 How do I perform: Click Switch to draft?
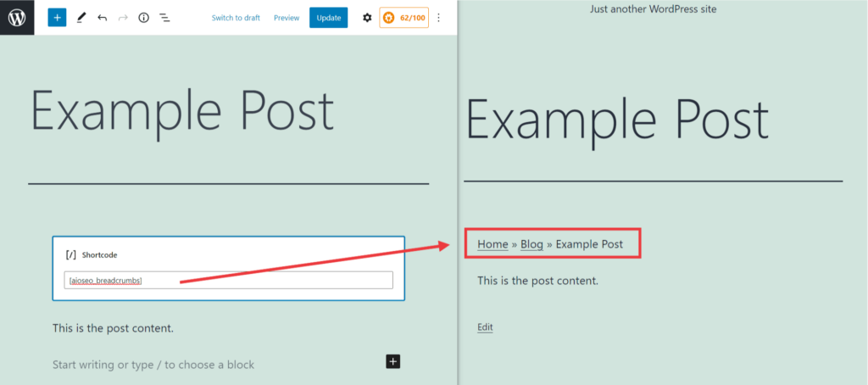236,18
